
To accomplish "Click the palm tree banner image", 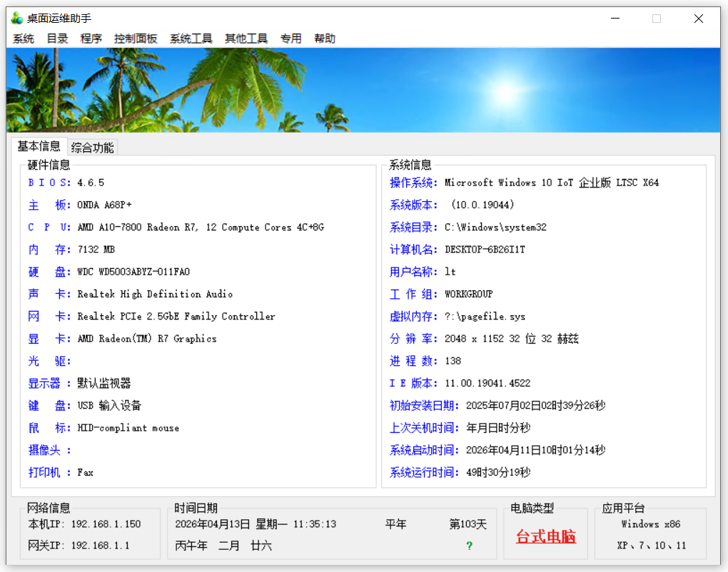I will tap(363, 90).
